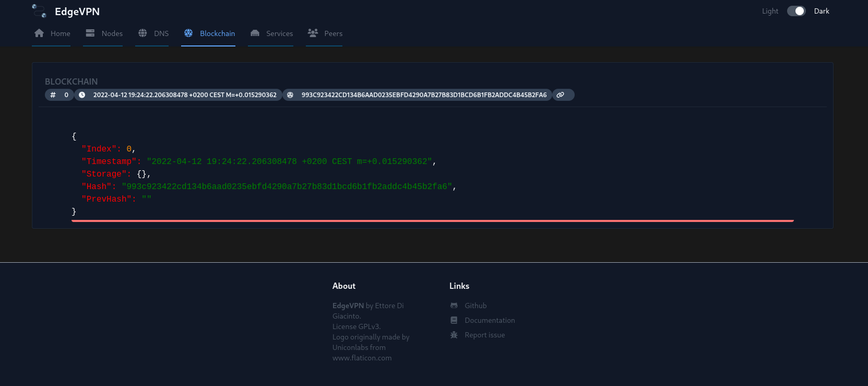Click the EdgeVPN by Ettore Di Giacinto text
The image size is (868, 386).
tap(368, 311)
